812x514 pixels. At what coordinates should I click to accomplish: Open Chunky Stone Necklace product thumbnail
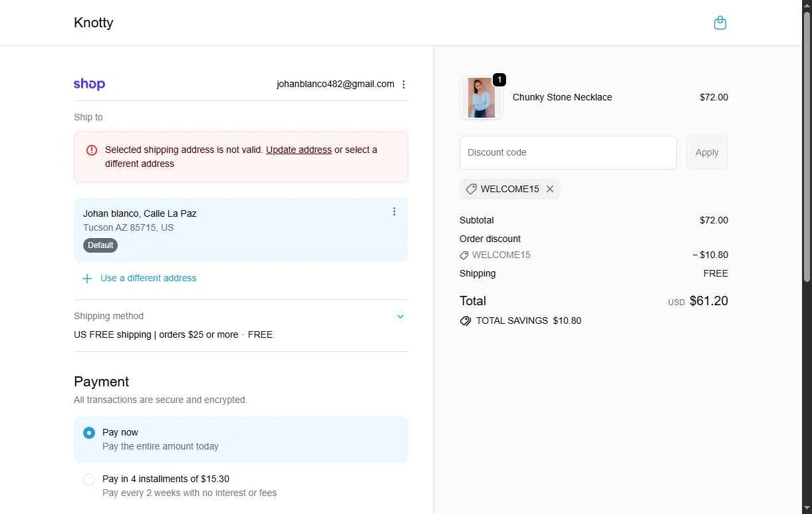click(x=481, y=98)
